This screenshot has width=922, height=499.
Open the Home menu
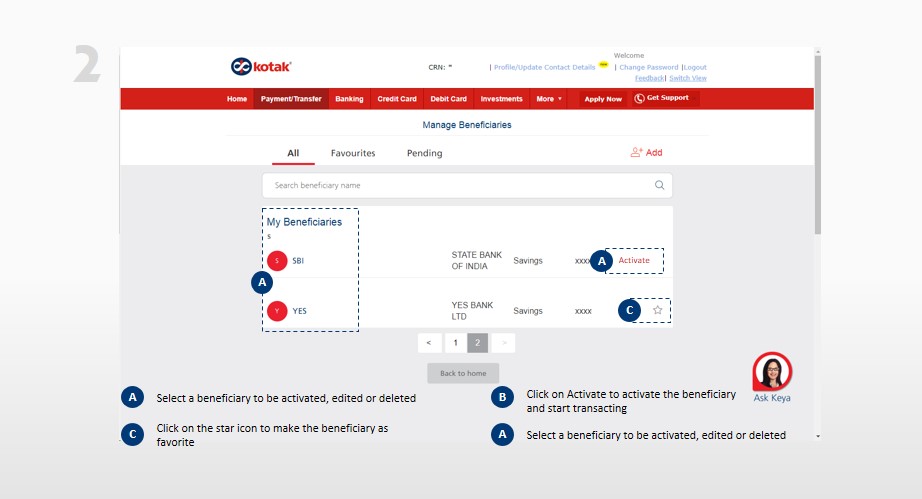tap(237, 99)
